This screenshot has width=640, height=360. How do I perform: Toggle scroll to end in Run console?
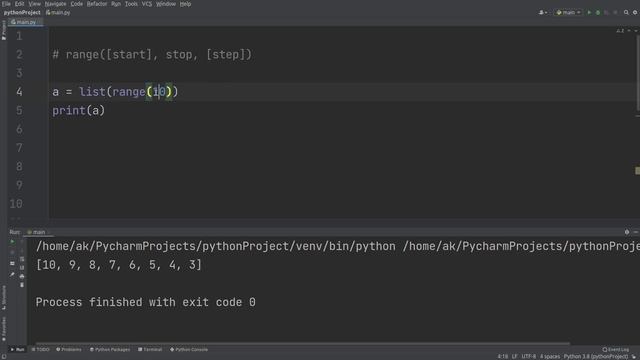[22, 268]
